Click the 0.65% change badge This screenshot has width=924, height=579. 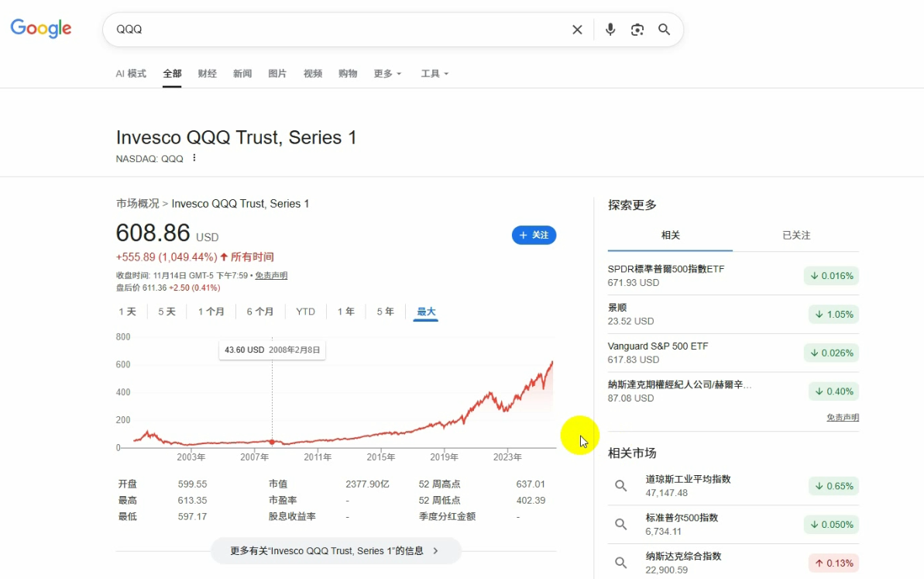click(834, 486)
